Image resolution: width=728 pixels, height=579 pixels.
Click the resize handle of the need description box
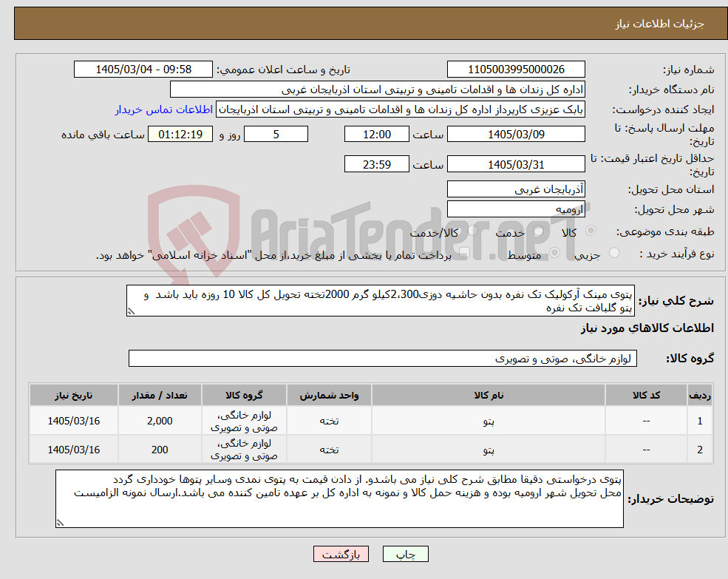[131, 312]
